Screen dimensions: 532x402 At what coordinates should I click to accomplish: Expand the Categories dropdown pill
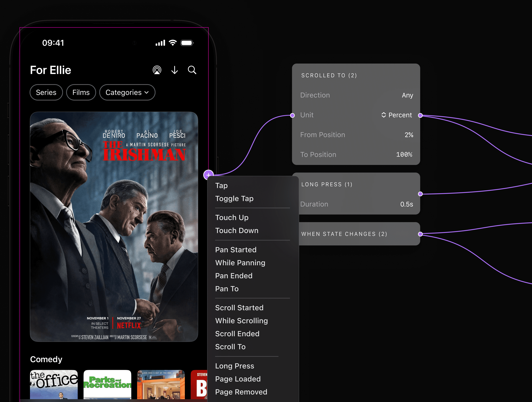[127, 92]
